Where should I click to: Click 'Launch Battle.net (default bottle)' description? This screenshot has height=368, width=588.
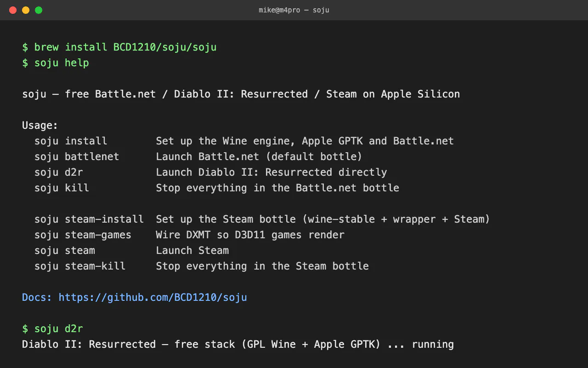pos(259,157)
